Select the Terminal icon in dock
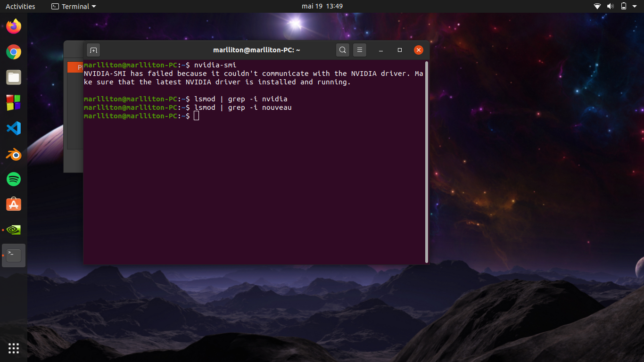644x362 pixels. (x=14, y=255)
